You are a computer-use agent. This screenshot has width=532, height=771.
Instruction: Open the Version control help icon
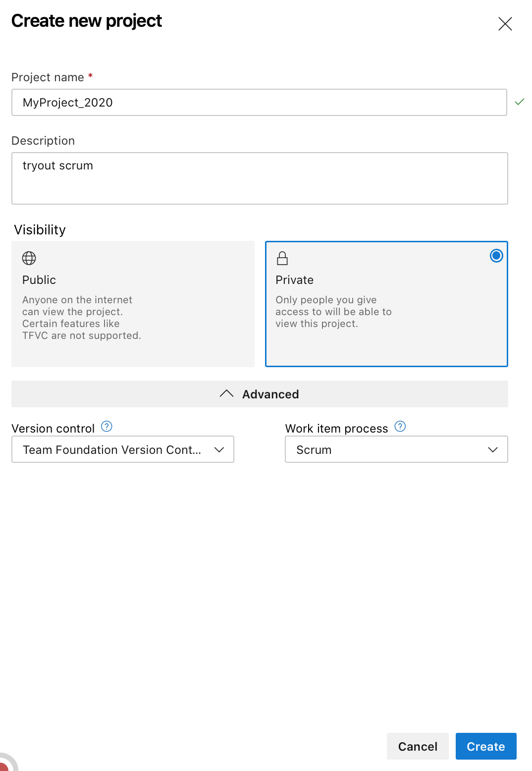[x=106, y=427]
